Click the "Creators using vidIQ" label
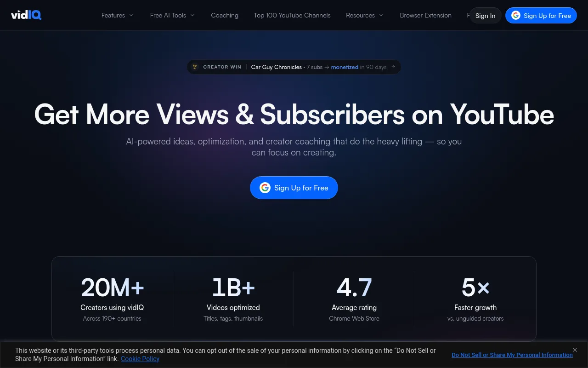The height and width of the screenshot is (368, 588). (x=112, y=307)
